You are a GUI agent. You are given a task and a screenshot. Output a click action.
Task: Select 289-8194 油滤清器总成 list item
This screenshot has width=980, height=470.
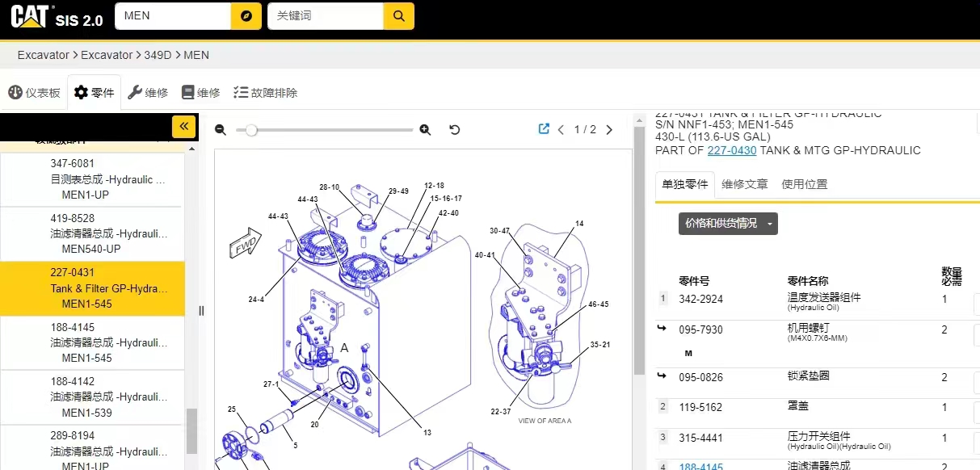click(92, 448)
